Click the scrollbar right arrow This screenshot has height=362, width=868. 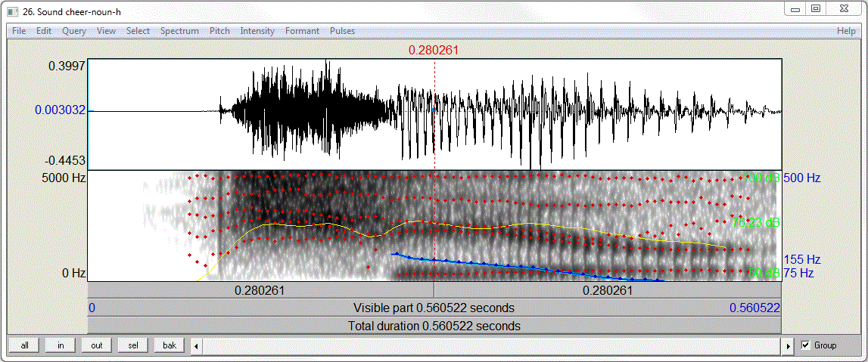(x=789, y=346)
